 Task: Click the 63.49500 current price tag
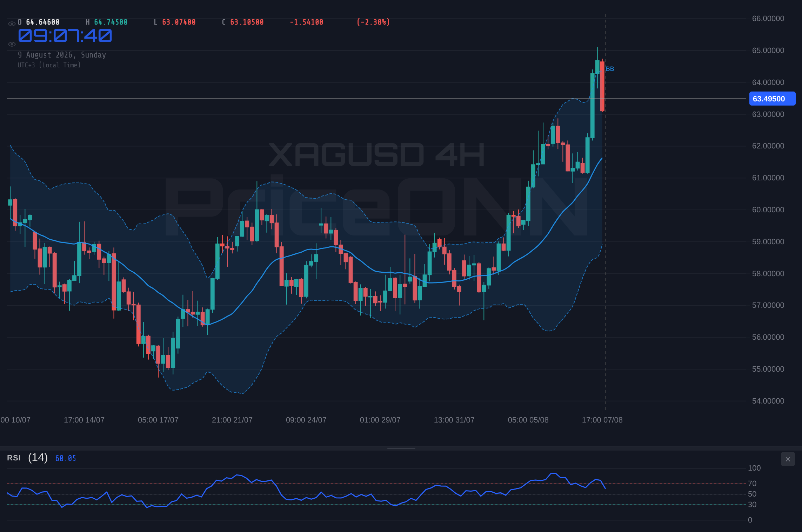coord(772,99)
